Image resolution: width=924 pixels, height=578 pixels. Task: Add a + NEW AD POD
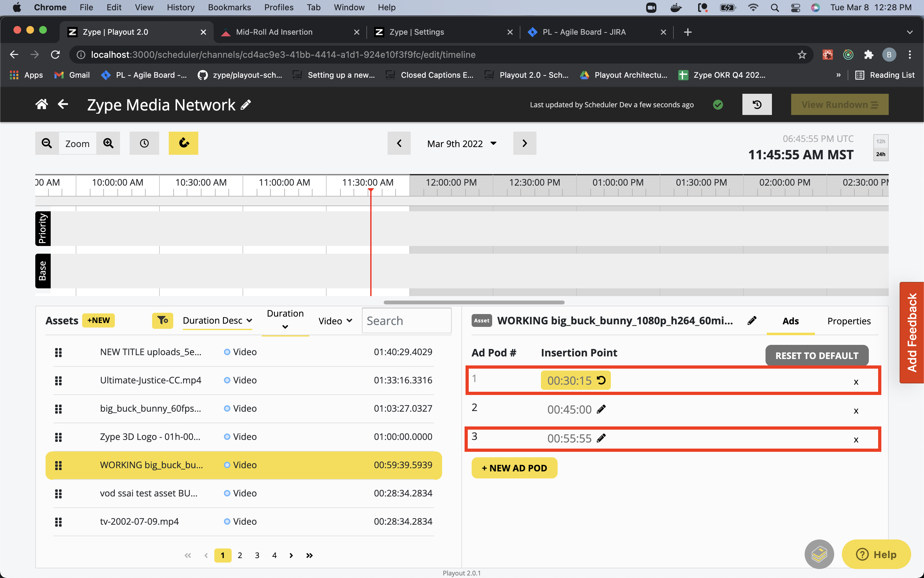click(x=514, y=468)
